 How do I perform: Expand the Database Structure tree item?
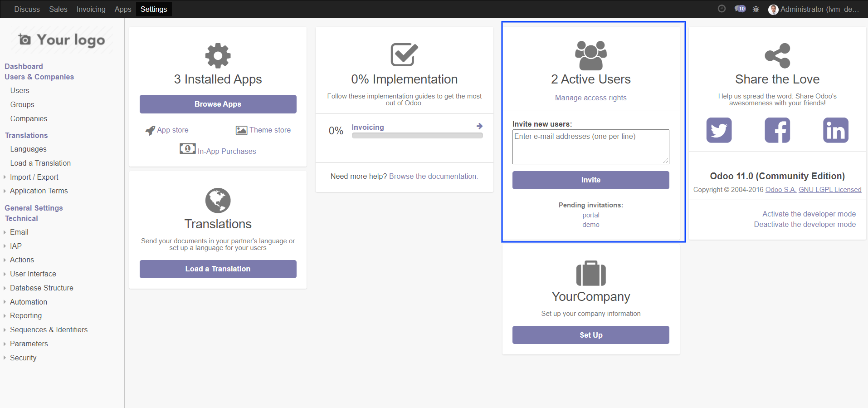(41, 288)
